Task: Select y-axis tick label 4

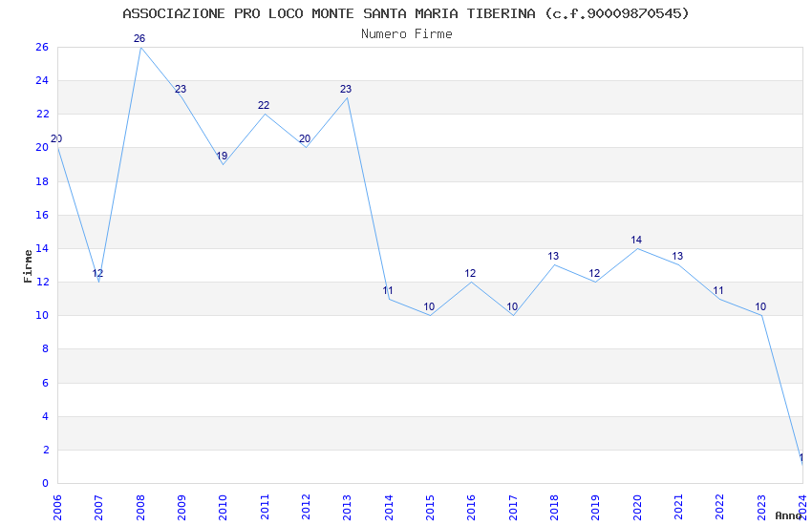Action: (45, 416)
